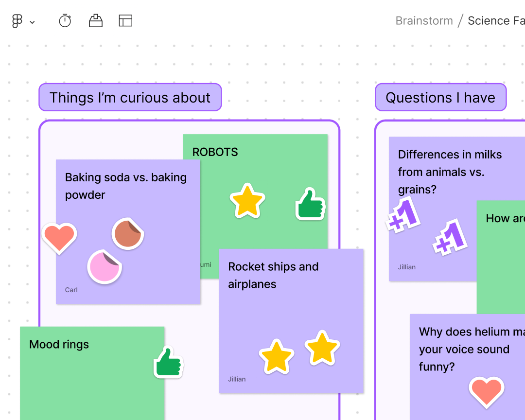Viewport: 525px width, 420px height.
Task: Open the template layout picker
Action: pyautogui.click(x=125, y=20)
